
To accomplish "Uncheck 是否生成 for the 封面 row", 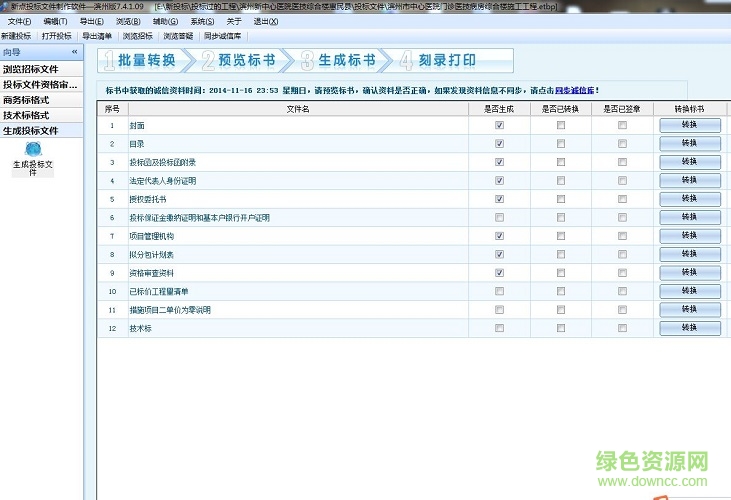I will coord(499,126).
